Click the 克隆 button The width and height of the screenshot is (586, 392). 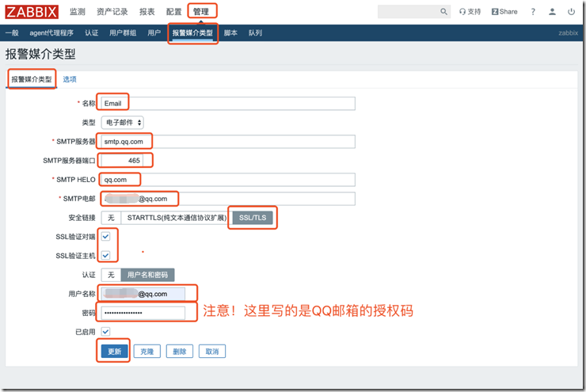147,352
